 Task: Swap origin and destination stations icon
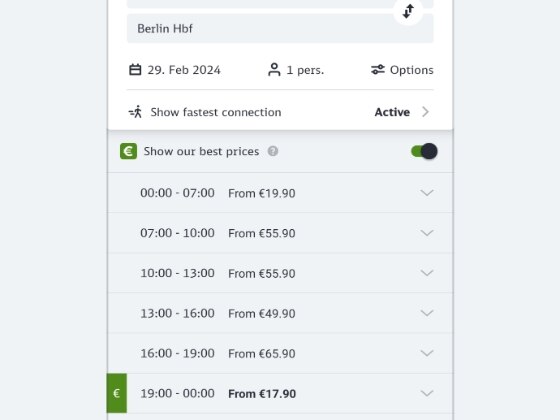[408, 11]
